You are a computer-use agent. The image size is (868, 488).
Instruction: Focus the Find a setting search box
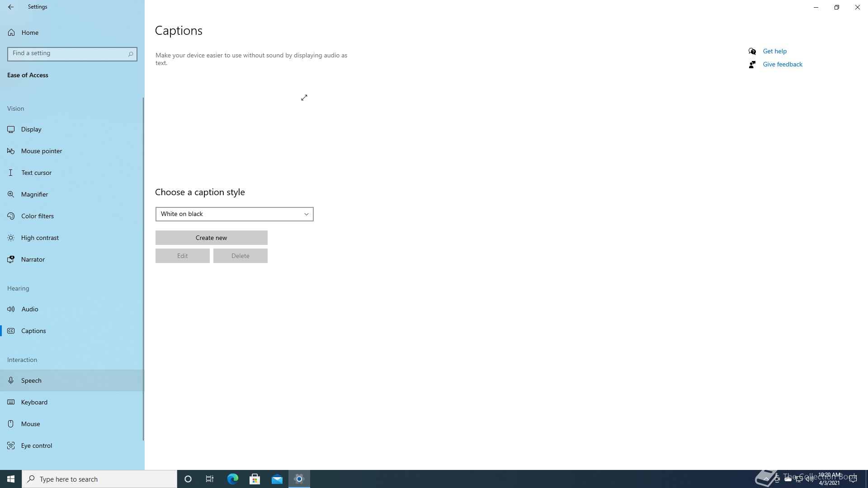click(72, 54)
